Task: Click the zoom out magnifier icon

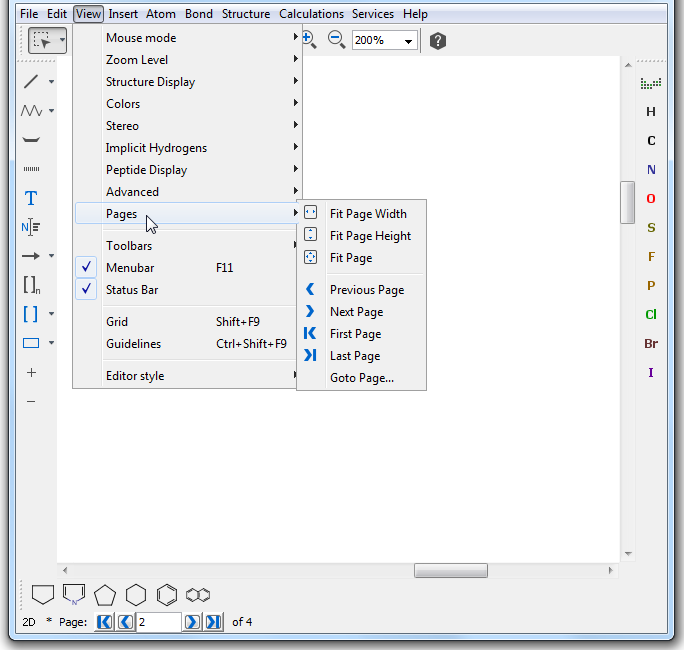Action: (x=337, y=40)
